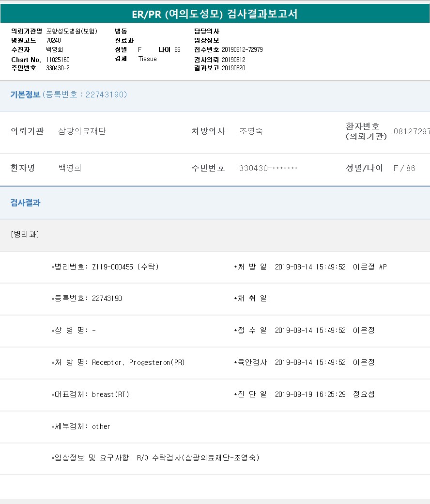The image size is (430, 504).
Task: Click the 처방일 timestamp 2019-08-14 15:49:52
Action: 310,267
